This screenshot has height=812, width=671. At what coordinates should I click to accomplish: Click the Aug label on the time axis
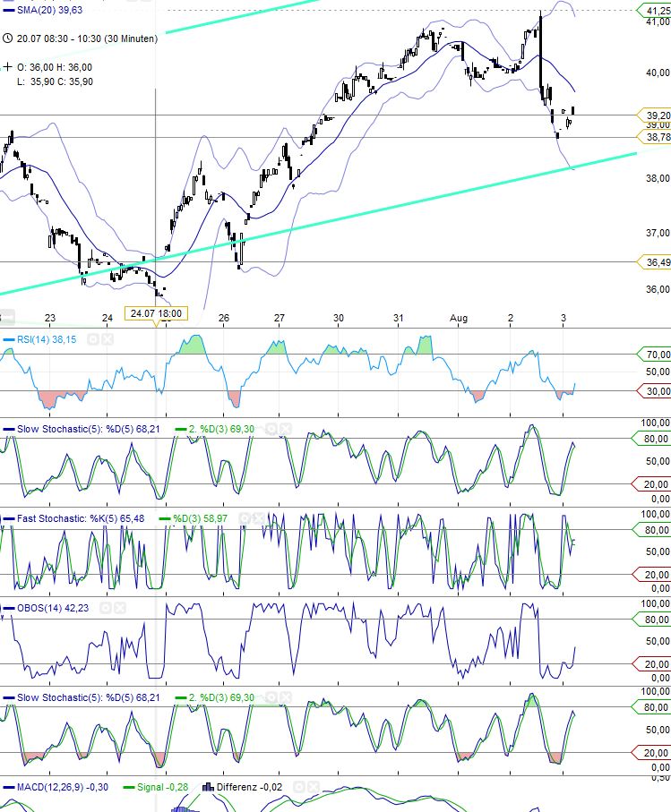[459, 318]
